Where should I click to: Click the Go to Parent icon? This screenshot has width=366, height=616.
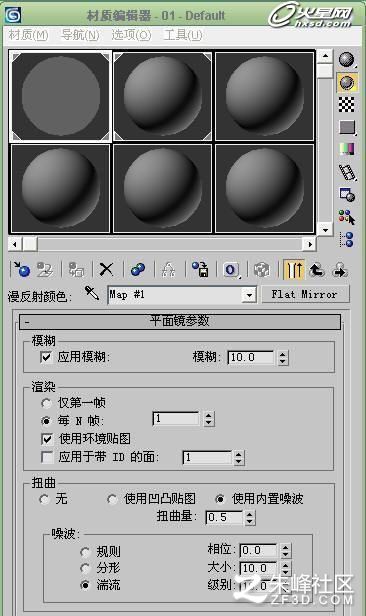point(317,270)
